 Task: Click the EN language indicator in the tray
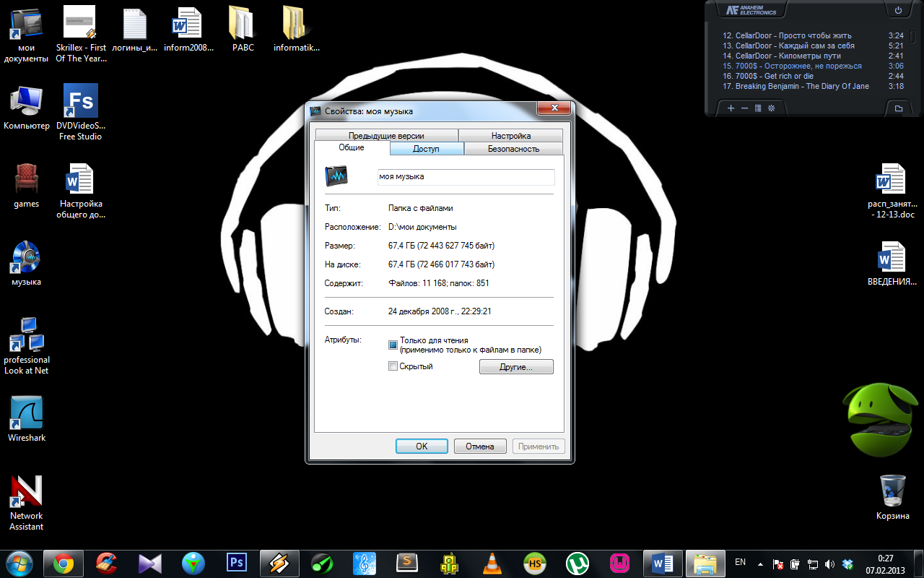(x=740, y=562)
